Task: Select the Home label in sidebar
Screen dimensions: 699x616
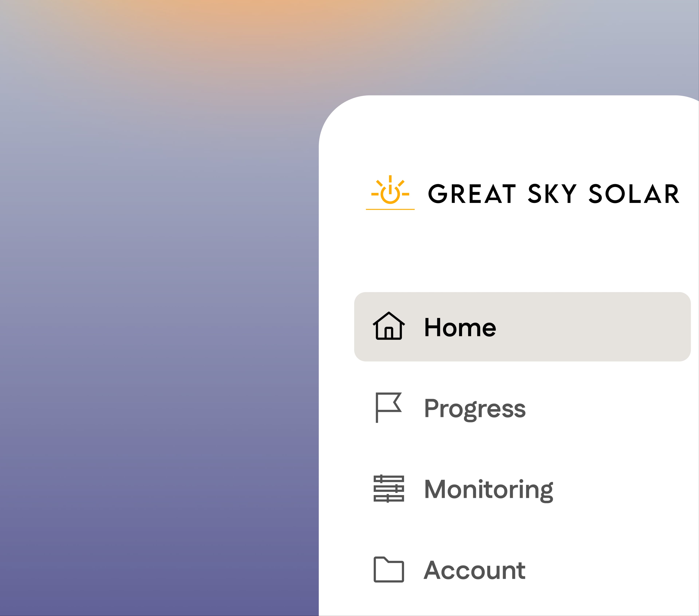Action: click(460, 327)
